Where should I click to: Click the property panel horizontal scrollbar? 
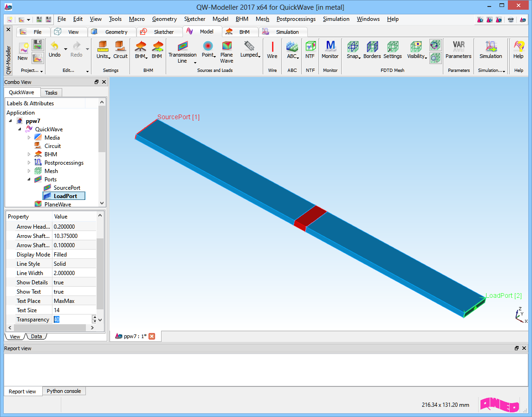pos(50,328)
